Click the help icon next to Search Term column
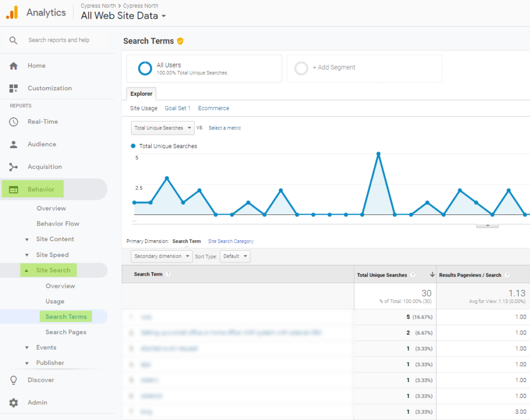 (168, 274)
